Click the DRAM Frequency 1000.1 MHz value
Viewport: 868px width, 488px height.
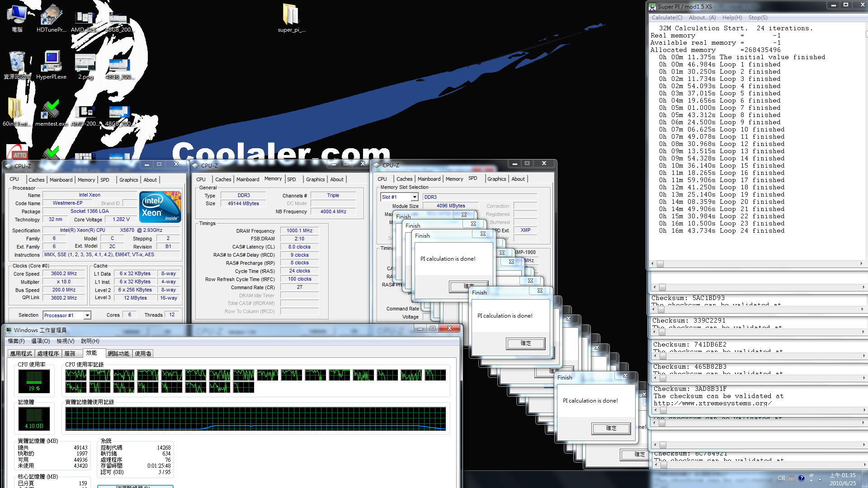(x=299, y=230)
